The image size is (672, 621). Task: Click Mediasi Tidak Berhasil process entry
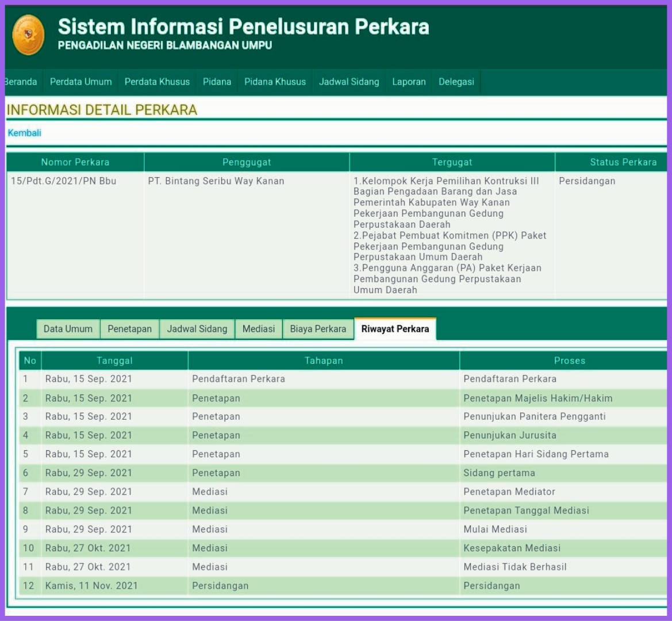(514, 567)
